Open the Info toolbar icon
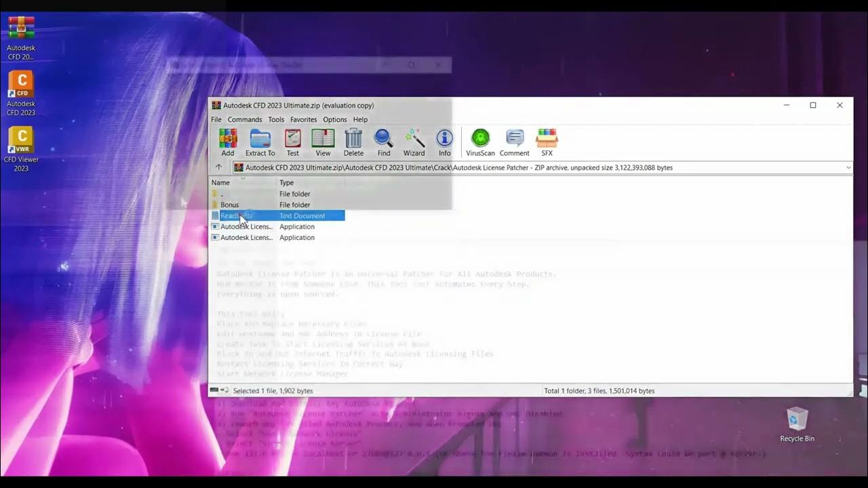868x488 pixels. pos(445,143)
